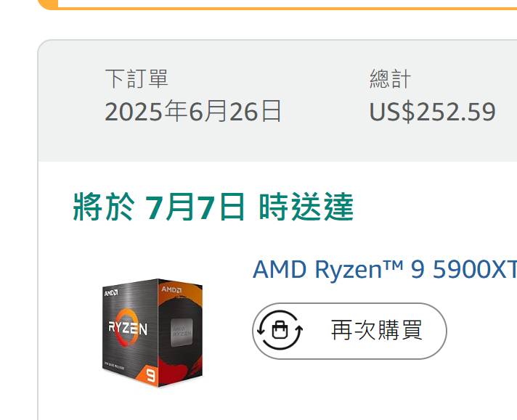Click the green 時送達 delivery status text
This screenshot has width=517, height=420.
(x=306, y=207)
